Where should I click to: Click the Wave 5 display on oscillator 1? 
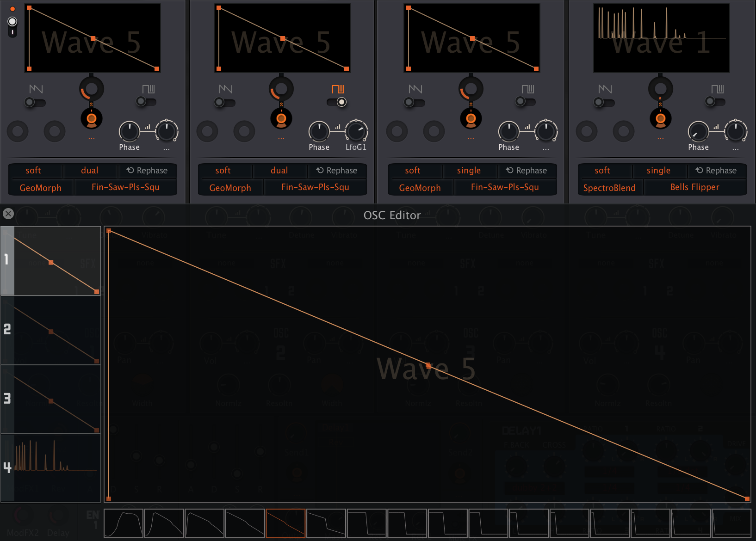[93, 38]
